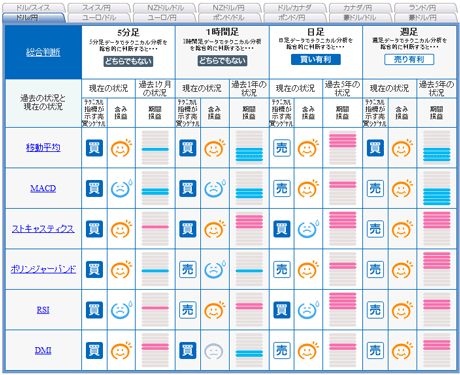Screen dimensions: 460x375
Task: Switch to the ユーロ/円 tab
Action: pyautogui.click(x=164, y=18)
